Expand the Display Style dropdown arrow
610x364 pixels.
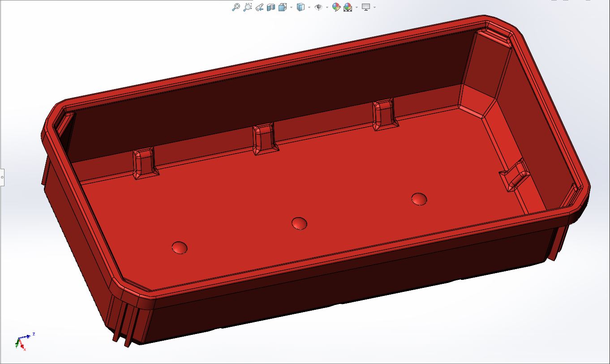pos(309,7)
